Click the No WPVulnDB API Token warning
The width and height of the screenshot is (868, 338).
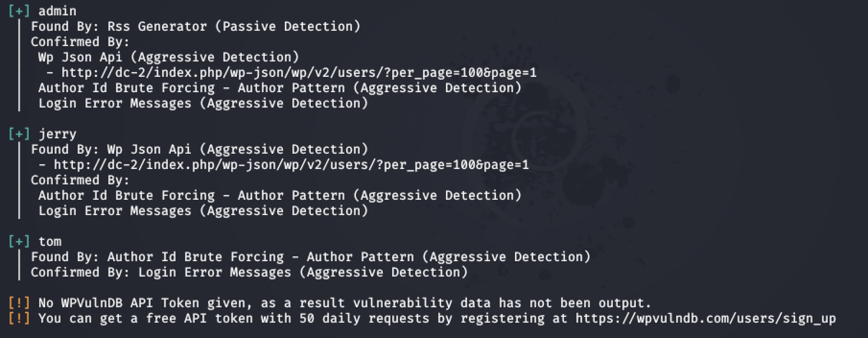click(345, 303)
